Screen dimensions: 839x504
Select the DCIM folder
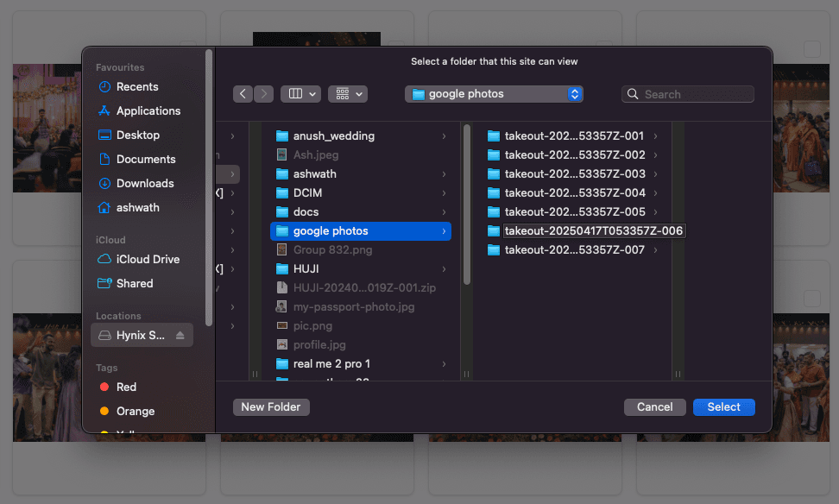click(307, 193)
